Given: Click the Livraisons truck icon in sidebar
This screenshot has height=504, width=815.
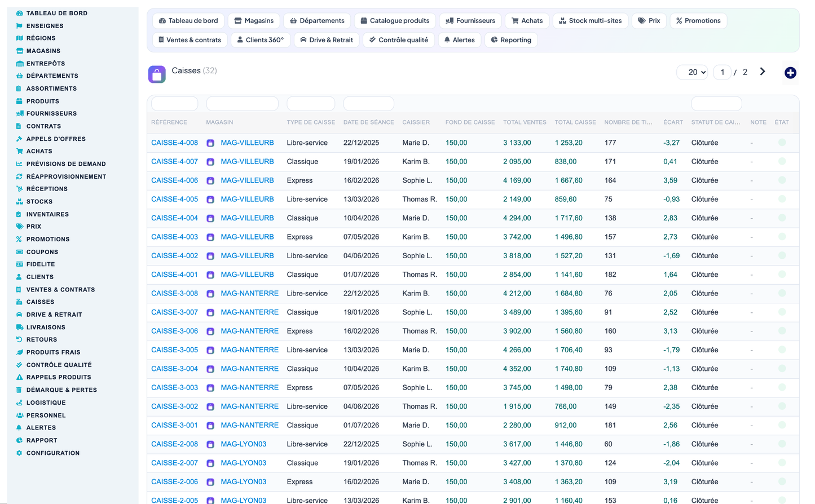Looking at the screenshot, I should pyautogui.click(x=20, y=327).
